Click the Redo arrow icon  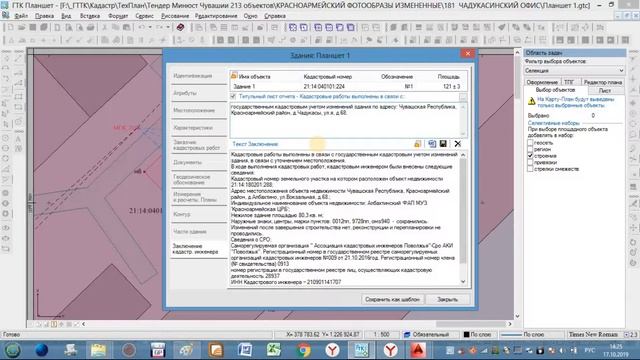pyautogui.click(x=159, y=27)
